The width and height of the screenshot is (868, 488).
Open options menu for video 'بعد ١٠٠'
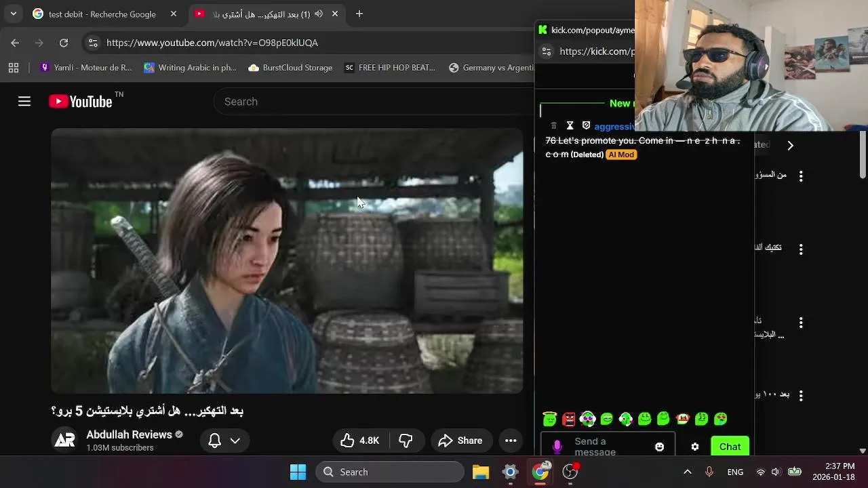click(x=801, y=395)
